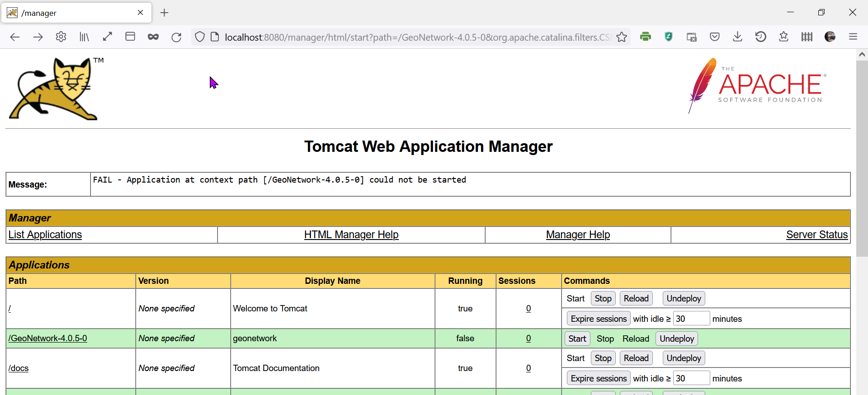This screenshot has width=868, height=395.
Task: Expire sessions for Welcome to Tomcat
Action: coord(599,319)
